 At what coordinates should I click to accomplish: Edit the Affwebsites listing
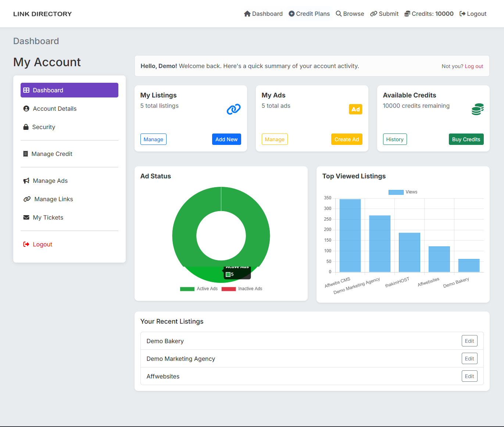[x=469, y=376]
